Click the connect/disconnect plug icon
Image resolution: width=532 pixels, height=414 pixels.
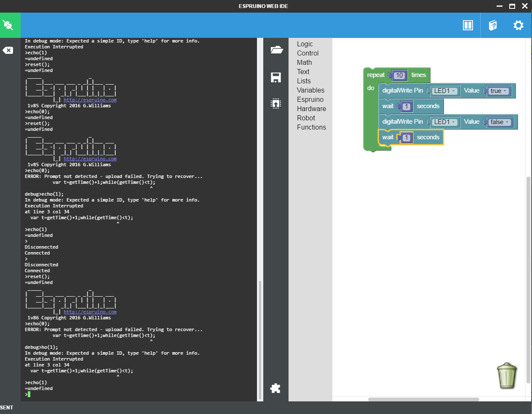[x=8, y=25]
